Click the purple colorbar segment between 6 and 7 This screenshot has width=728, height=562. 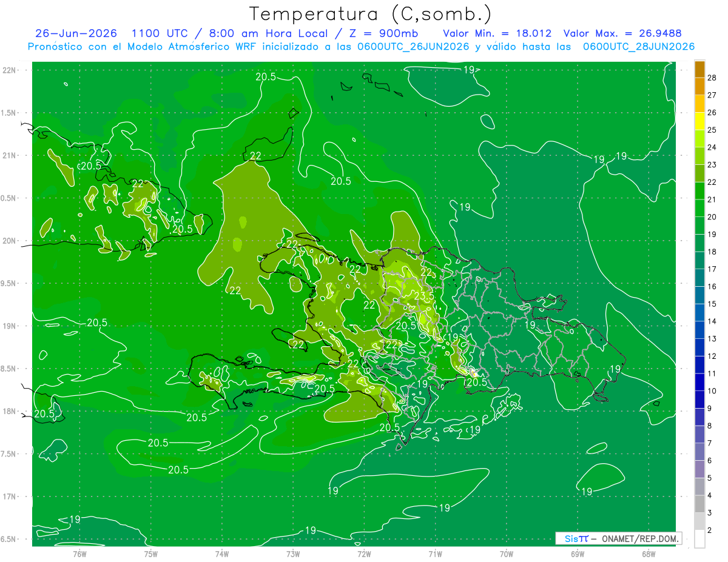click(x=699, y=452)
